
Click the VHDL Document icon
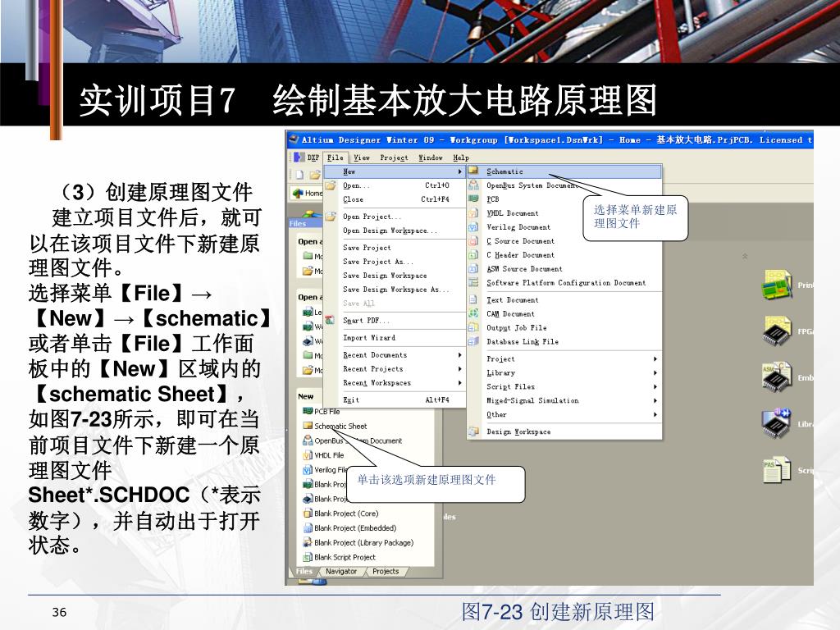tap(473, 212)
